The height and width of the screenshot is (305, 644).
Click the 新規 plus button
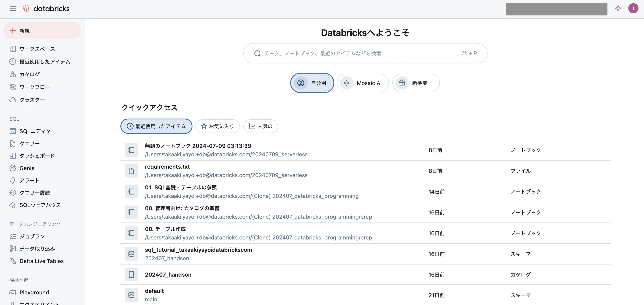42,31
